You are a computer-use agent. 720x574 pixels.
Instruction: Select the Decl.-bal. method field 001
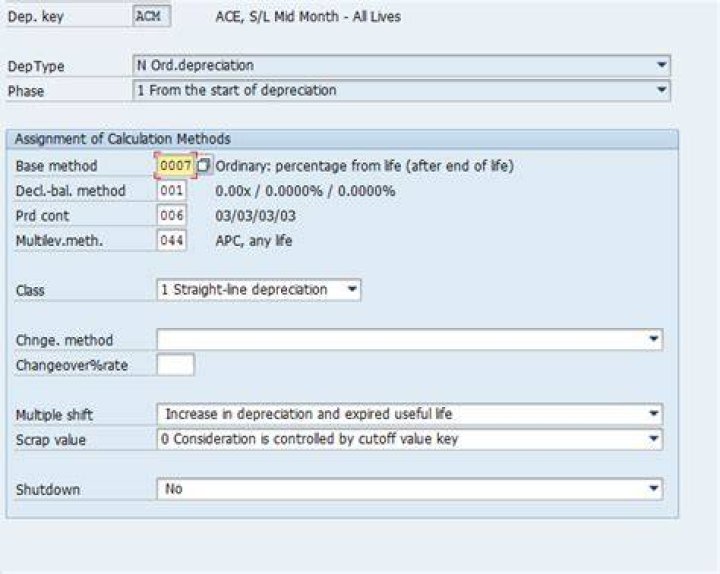coord(172,191)
